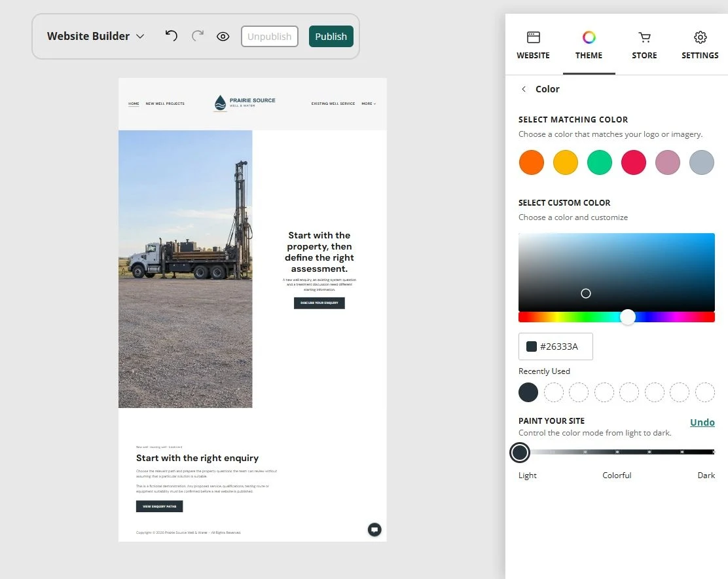This screenshot has width=728, height=579.
Task: Preview site with the eye icon
Action: (223, 36)
